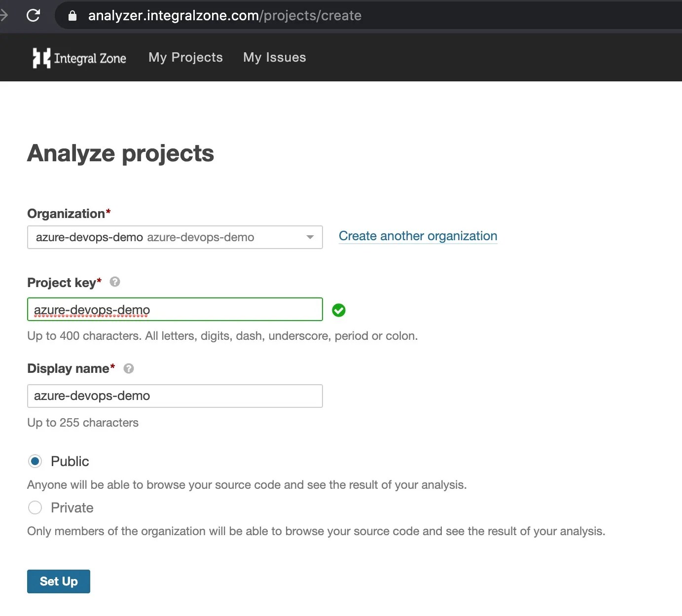The width and height of the screenshot is (682, 616).
Task: Click the Public label text
Action: tap(70, 461)
